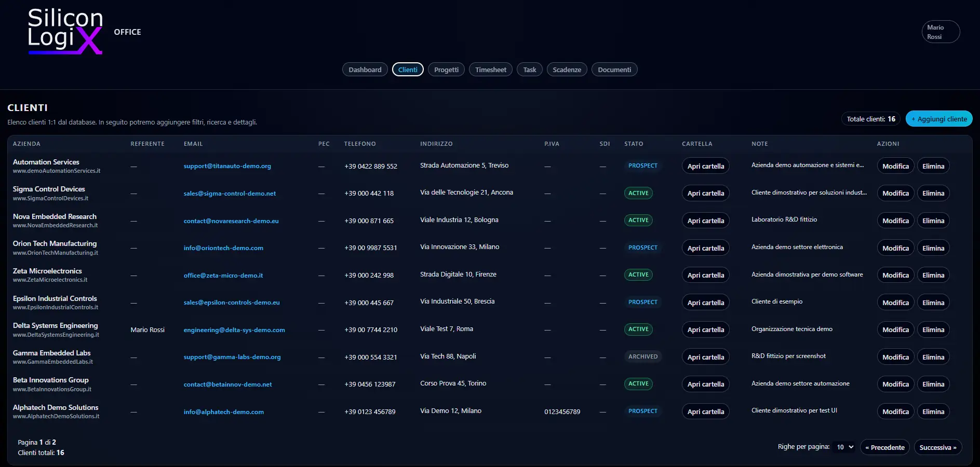Open cartella for Alphatech Demo Solutions
Image resolution: width=980 pixels, height=467 pixels.
click(705, 411)
